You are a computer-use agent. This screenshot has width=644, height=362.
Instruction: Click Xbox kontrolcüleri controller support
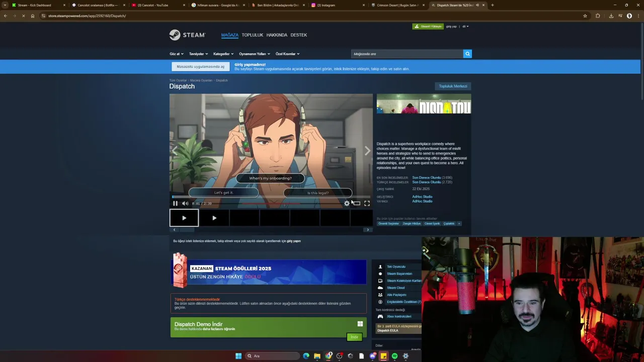pyautogui.click(x=399, y=316)
